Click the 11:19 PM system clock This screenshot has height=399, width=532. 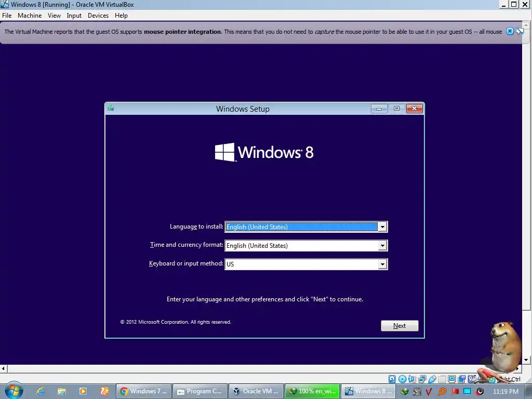click(x=506, y=391)
